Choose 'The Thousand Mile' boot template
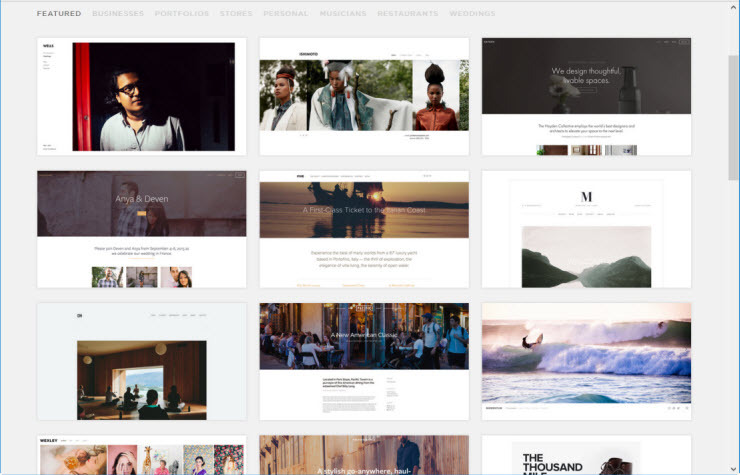The height and width of the screenshot is (475, 740). tap(587, 455)
